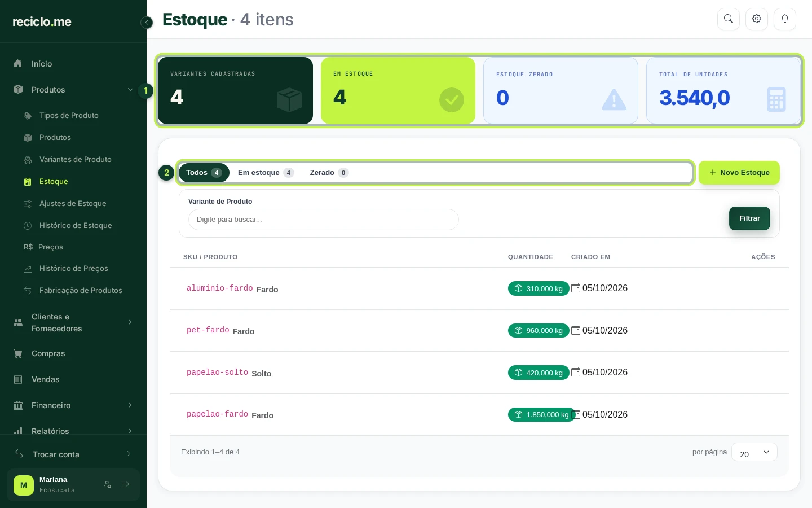Click the user settings icon beside Mariana
Screen dimensions: 812x508
click(107, 484)
